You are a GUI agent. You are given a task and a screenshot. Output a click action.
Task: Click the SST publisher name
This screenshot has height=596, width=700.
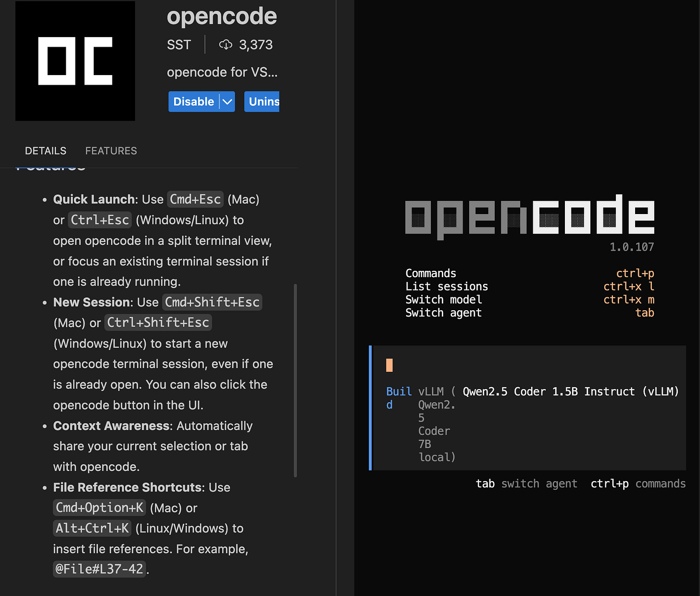(179, 45)
